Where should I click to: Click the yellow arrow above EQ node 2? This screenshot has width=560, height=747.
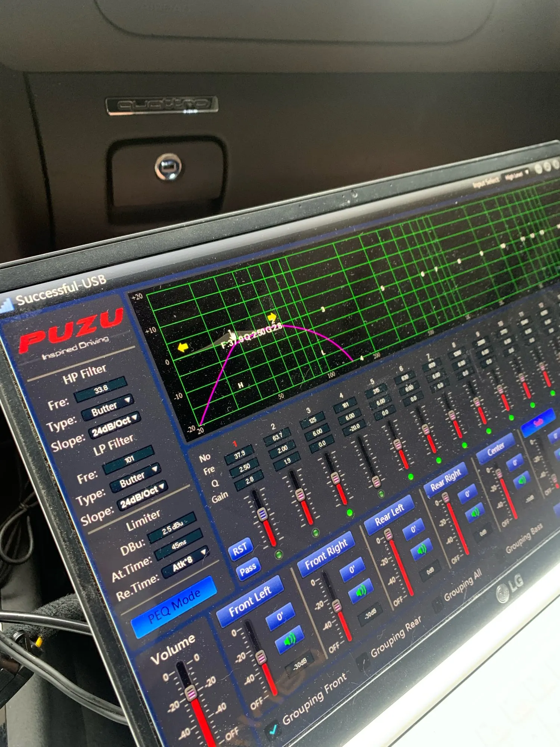point(272,317)
